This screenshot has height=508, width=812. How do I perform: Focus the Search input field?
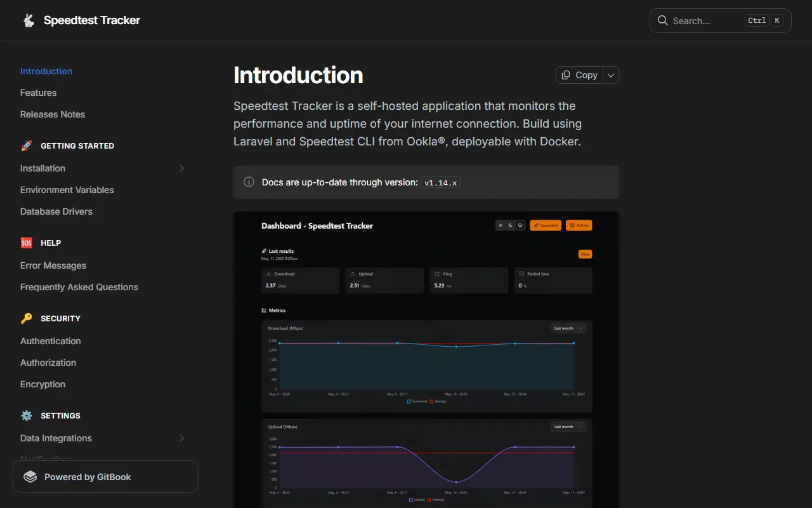[720, 20]
